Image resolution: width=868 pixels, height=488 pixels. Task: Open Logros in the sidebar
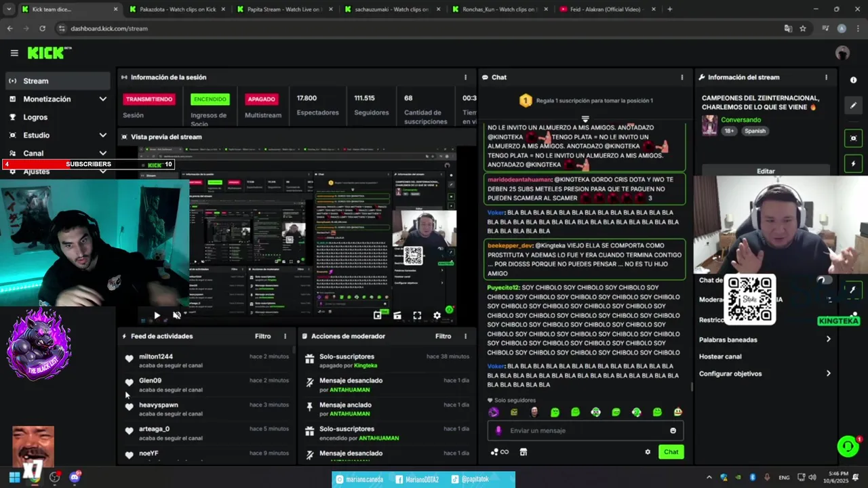coord(57,117)
